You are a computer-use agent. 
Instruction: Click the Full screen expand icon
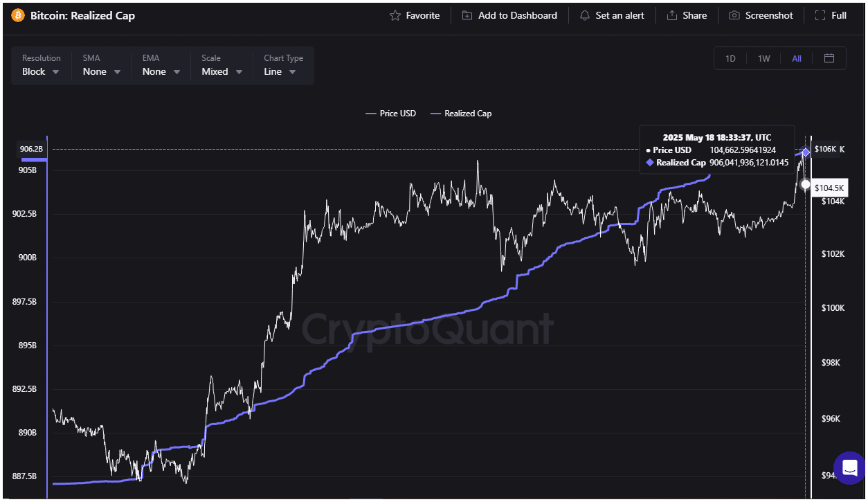pyautogui.click(x=820, y=15)
